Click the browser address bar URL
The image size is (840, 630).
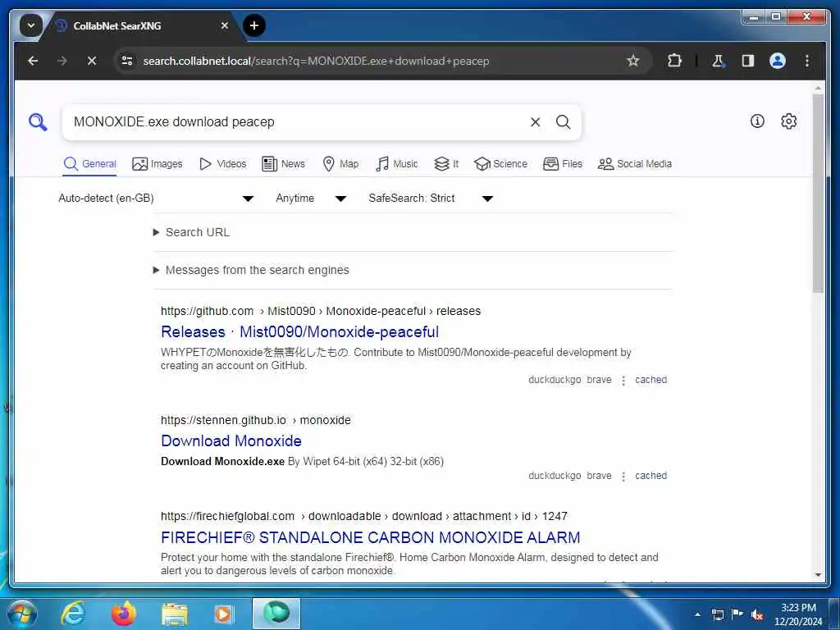(316, 61)
